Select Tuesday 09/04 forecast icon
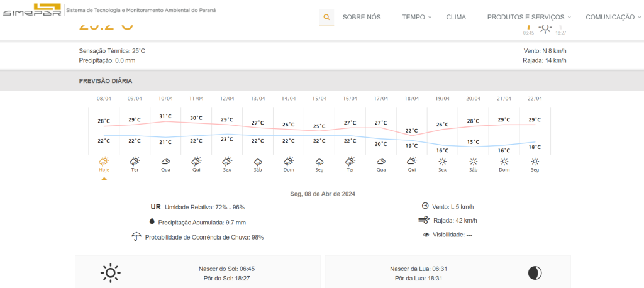Screen dimensions: 644x288 tap(135, 162)
